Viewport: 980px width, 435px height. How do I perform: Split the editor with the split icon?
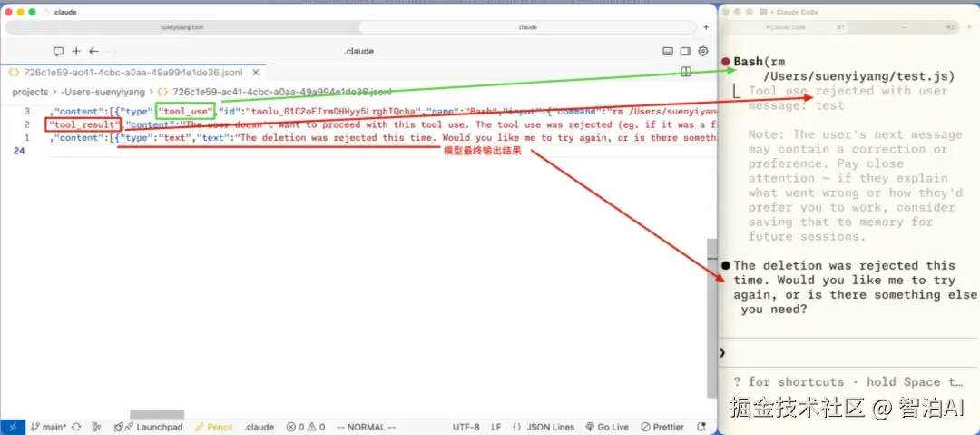[686, 72]
